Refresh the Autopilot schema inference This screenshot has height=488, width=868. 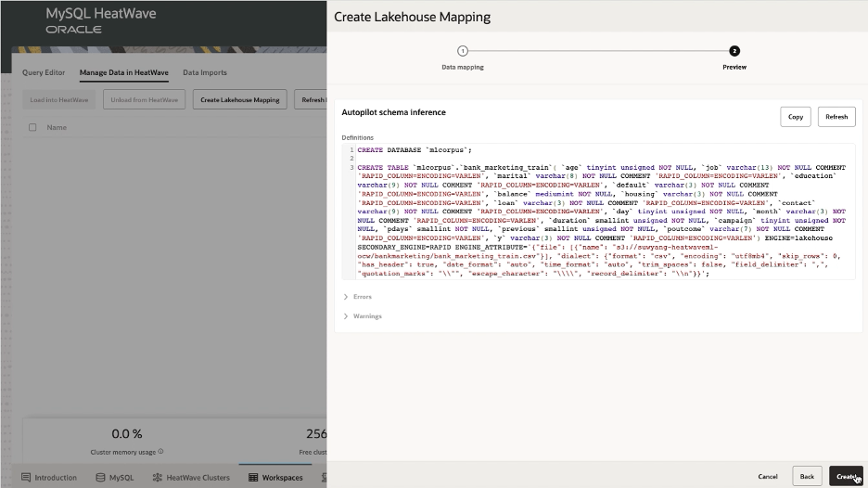click(x=836, y=117)
